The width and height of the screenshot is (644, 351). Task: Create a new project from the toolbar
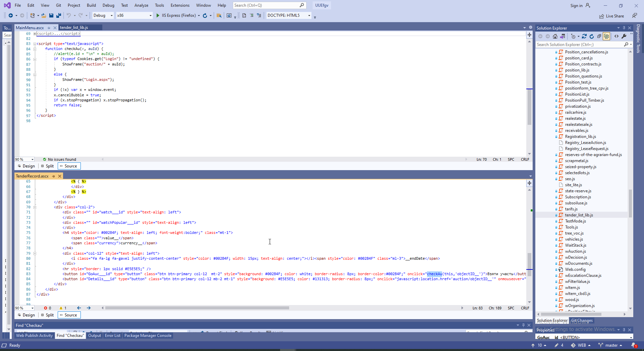(32, 15)
